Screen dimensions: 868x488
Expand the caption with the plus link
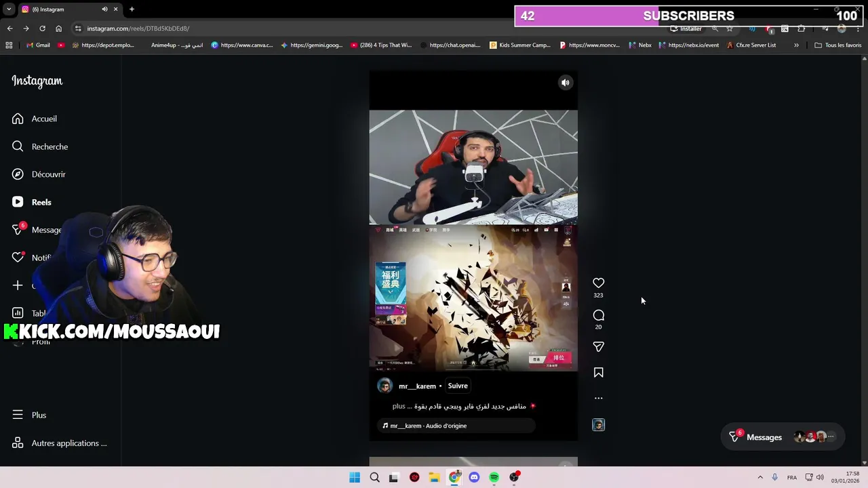[399, 406]
